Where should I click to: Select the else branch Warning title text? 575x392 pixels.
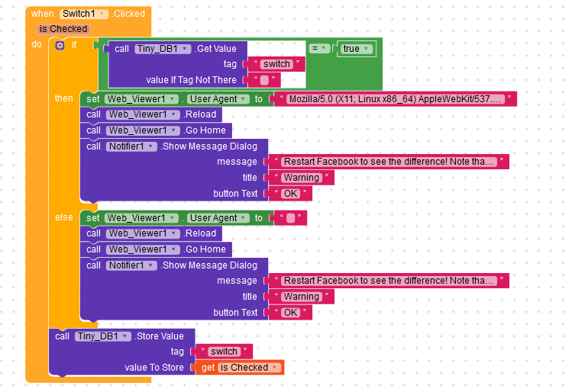click(302, 297)
